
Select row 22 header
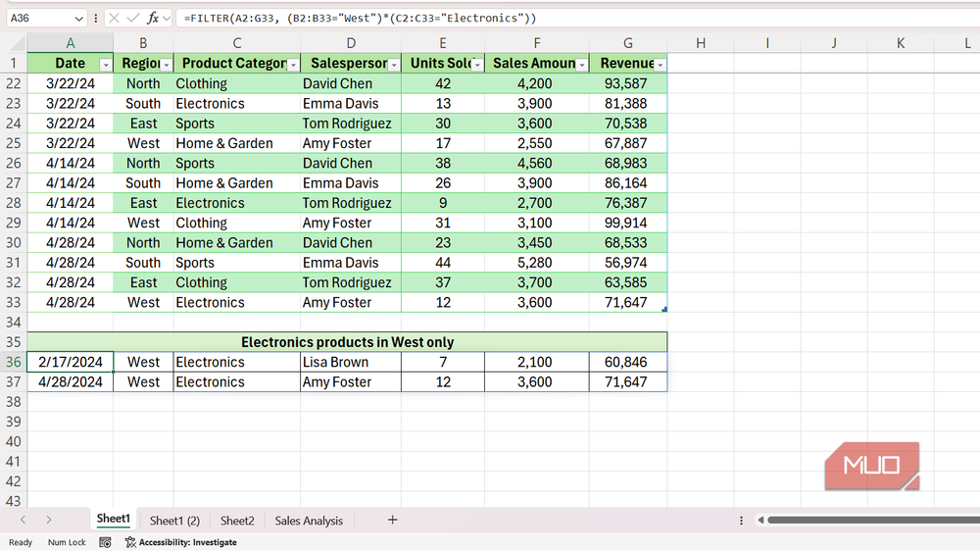13,83
